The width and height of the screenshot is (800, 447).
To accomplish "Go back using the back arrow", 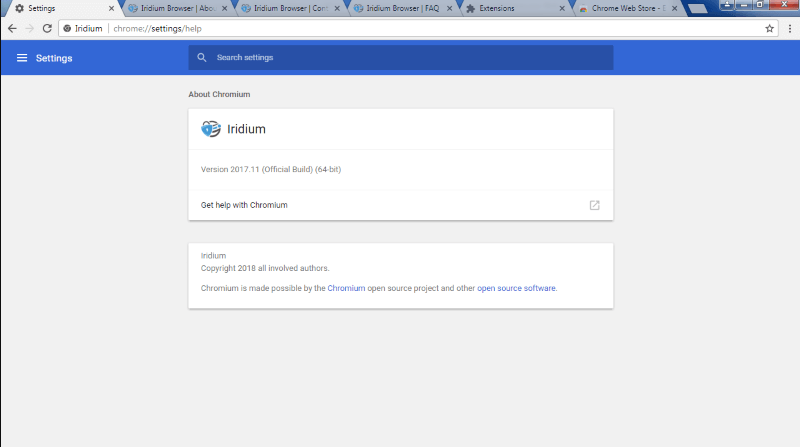I will 12,29.
